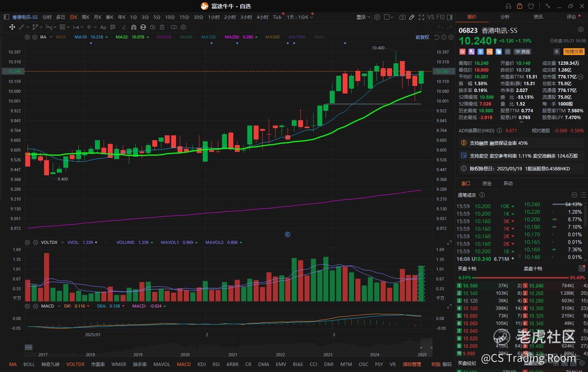588x372 pixels.
Task: Open chart settings gear beside 显示
Action: (x=377, y=17)
